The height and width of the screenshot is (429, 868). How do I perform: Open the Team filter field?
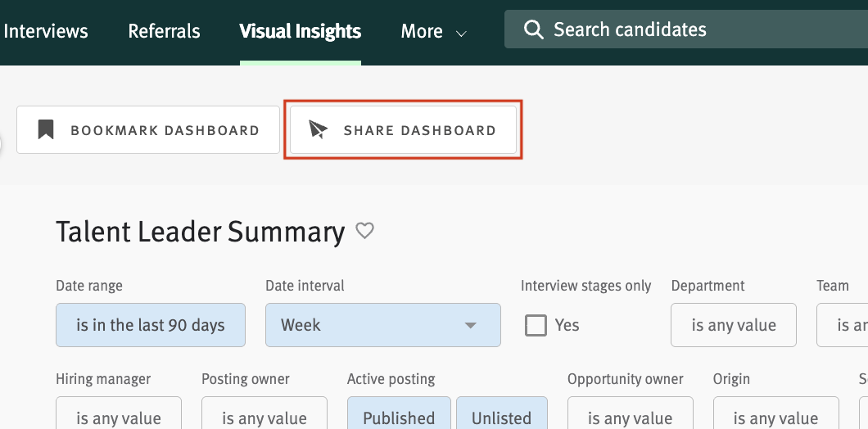click(x=842, y=325)
